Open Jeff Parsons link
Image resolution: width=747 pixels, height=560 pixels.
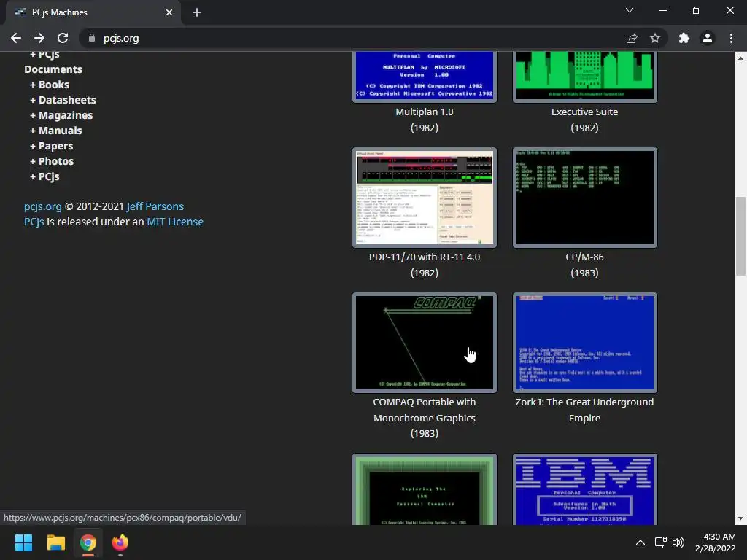(155, 206)
